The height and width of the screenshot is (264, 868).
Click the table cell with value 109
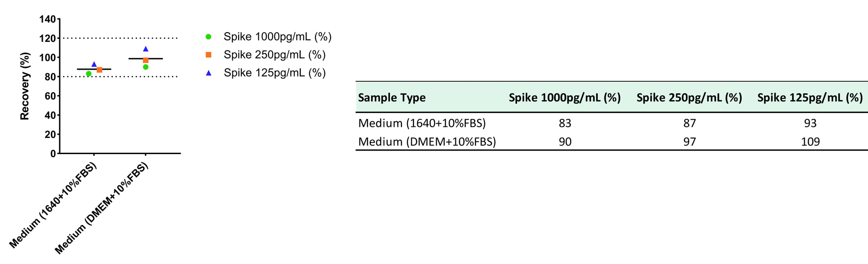click(x=810, y=142)
